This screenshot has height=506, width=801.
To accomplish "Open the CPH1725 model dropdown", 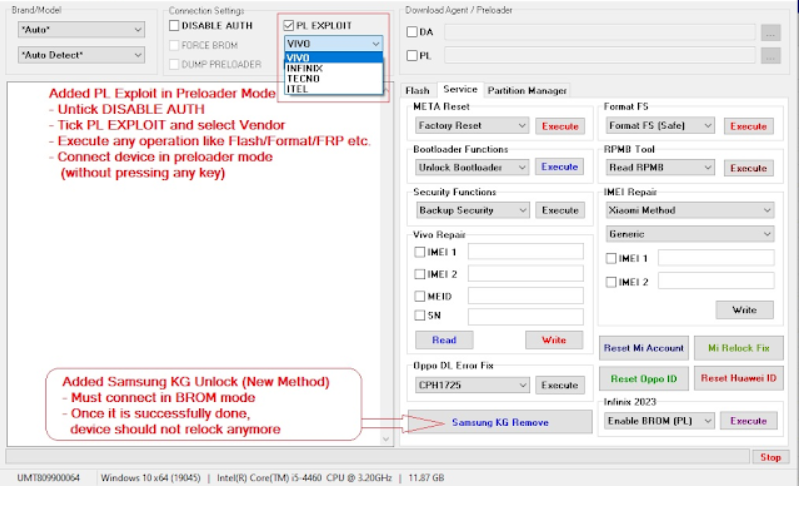I will coord(472,385).
